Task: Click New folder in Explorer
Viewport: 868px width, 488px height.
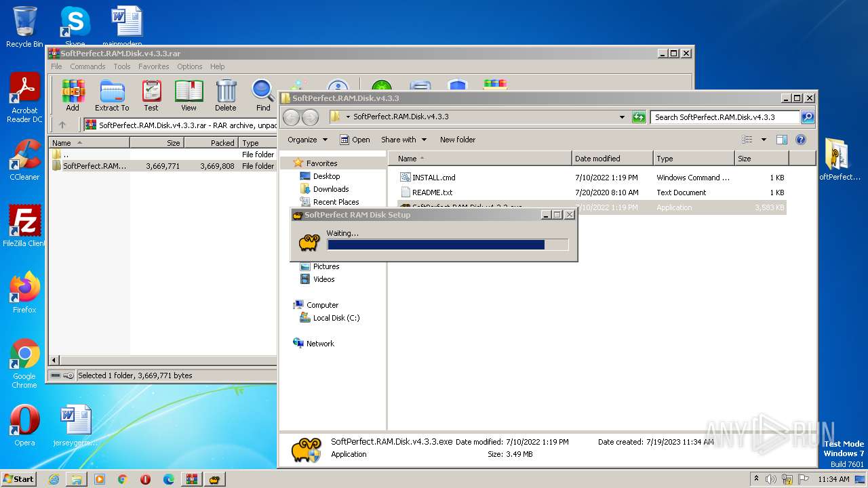Action: coord(458,140)
